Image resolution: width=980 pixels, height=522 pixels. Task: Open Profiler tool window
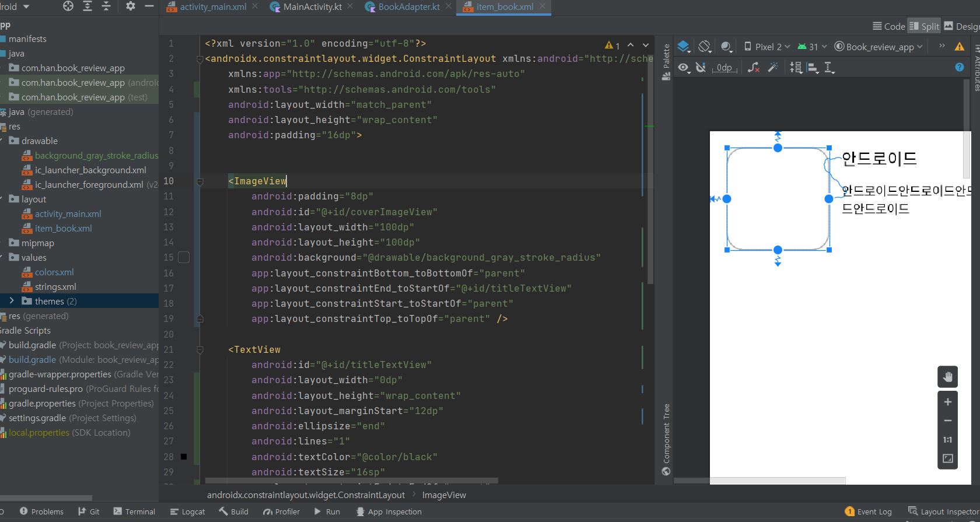281,512
